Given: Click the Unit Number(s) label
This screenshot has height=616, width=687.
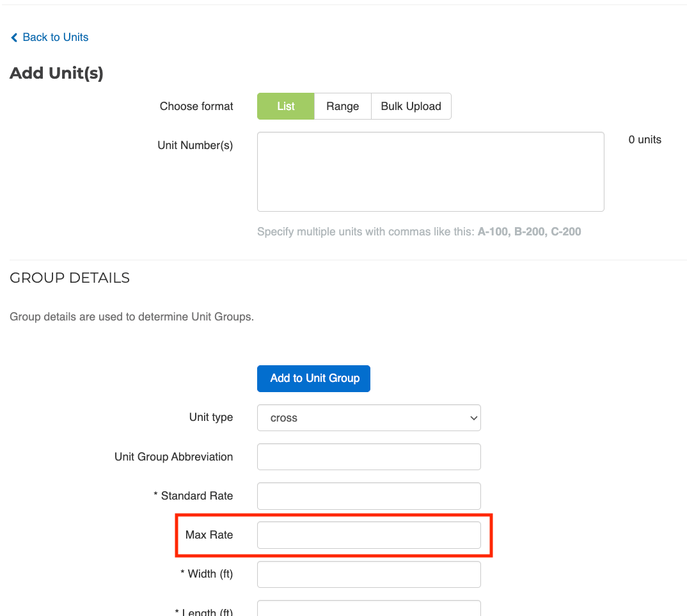Looking at the screenshot, I should coord(195,145).
